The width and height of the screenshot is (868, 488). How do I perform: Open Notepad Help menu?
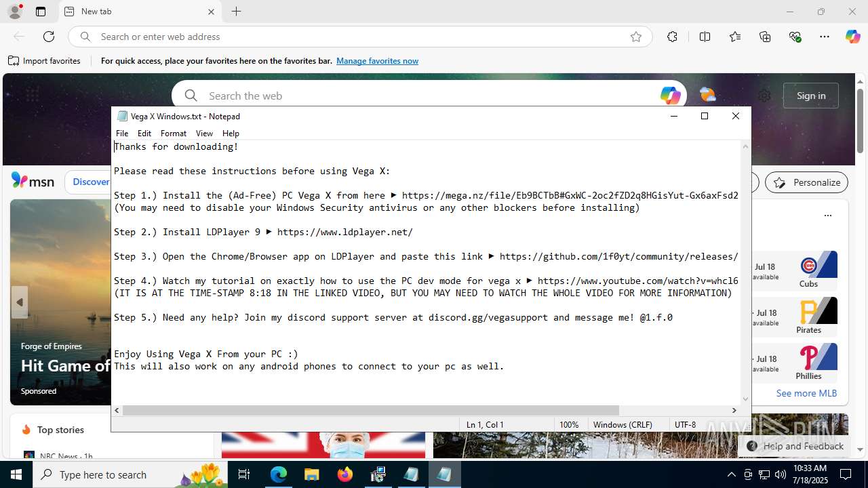[x=231, y=134]
